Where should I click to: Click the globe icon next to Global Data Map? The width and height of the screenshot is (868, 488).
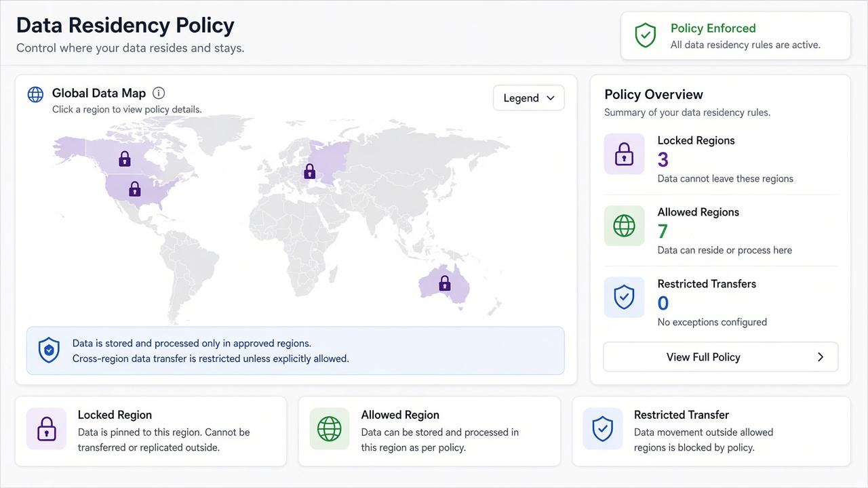[x=35, y=94]
